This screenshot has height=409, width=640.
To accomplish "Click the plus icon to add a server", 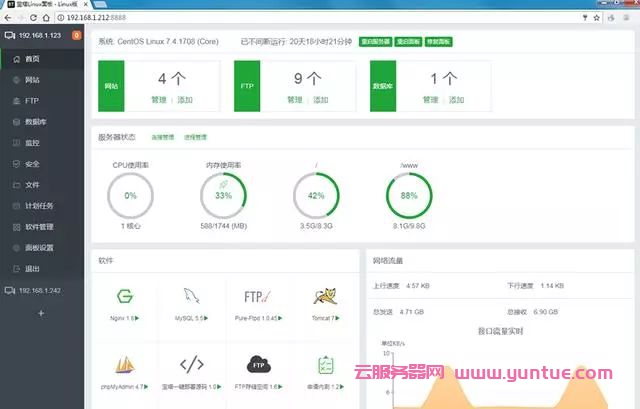I will pos(42,313).
